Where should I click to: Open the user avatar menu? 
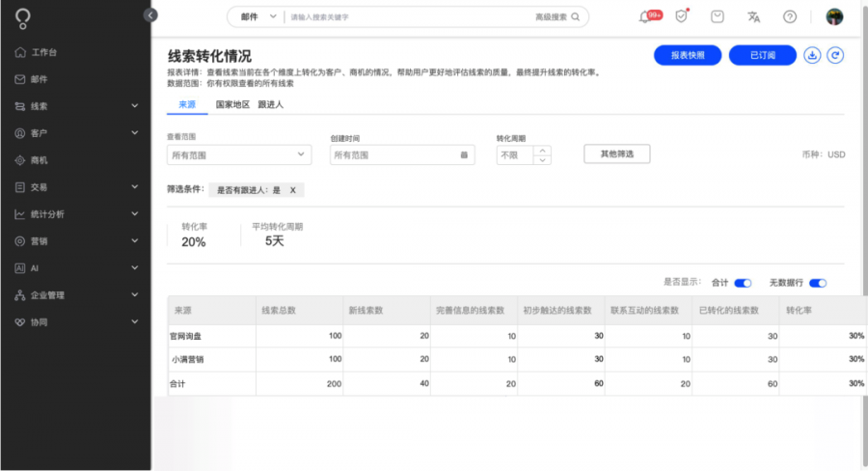(834, 17)
